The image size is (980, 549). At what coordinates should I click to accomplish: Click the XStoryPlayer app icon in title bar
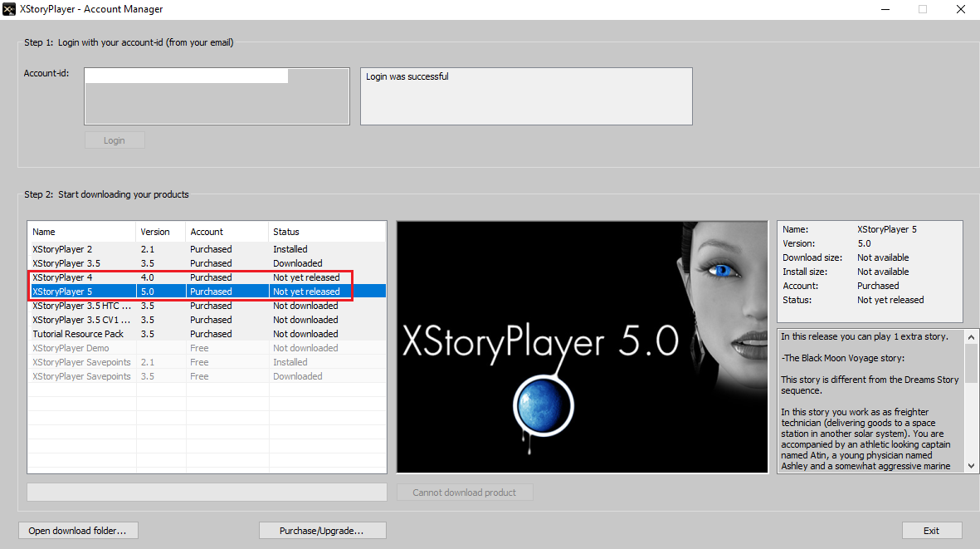coord(9,9)
